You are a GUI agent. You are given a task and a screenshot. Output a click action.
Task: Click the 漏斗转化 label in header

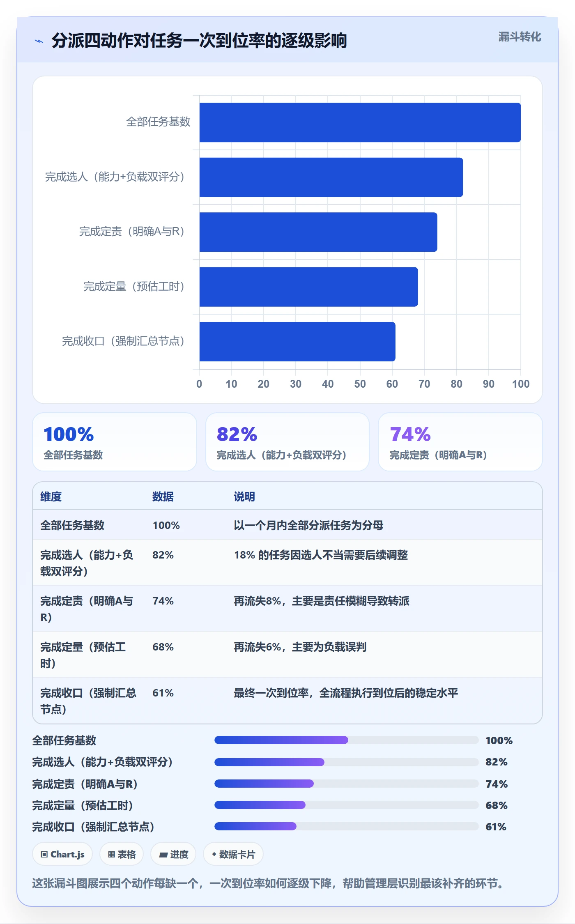(520, 37)
